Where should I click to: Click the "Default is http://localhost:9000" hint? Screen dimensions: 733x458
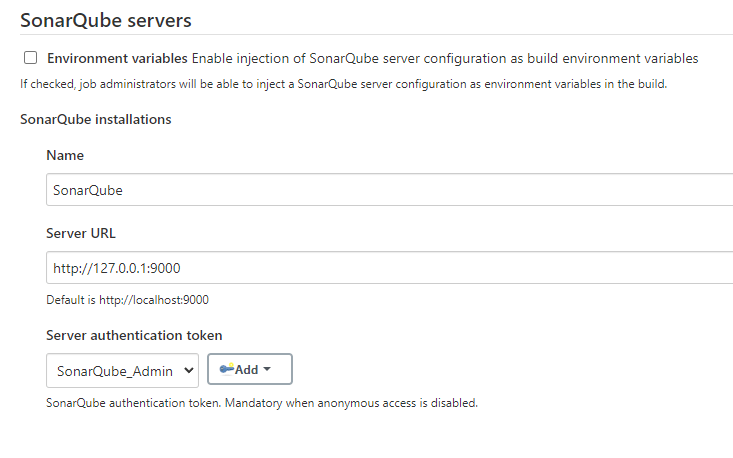[x=127, y=299]
